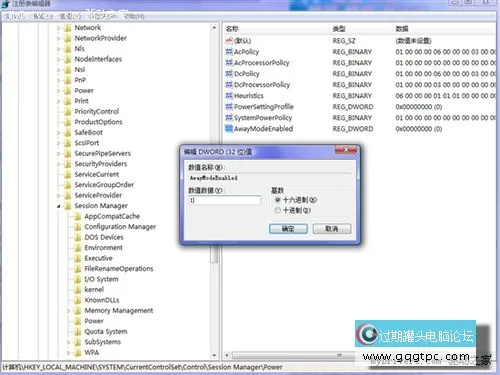Screen dimensions: 500x375
Task: Select the PowerSettingProfile value icon
Action: coord(229,106)
